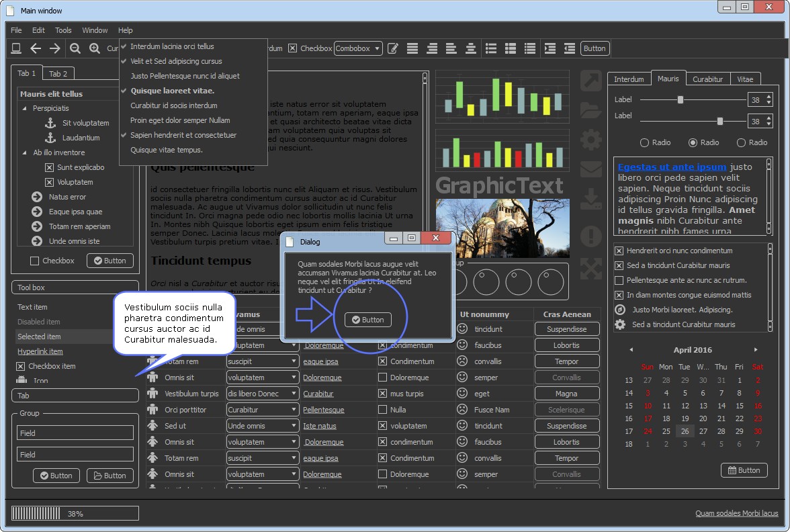This screenshot has height=532, width=790.
Task: Click the zoom out magnifier icon
Action: pyautogui.click(x=75, y=48)
